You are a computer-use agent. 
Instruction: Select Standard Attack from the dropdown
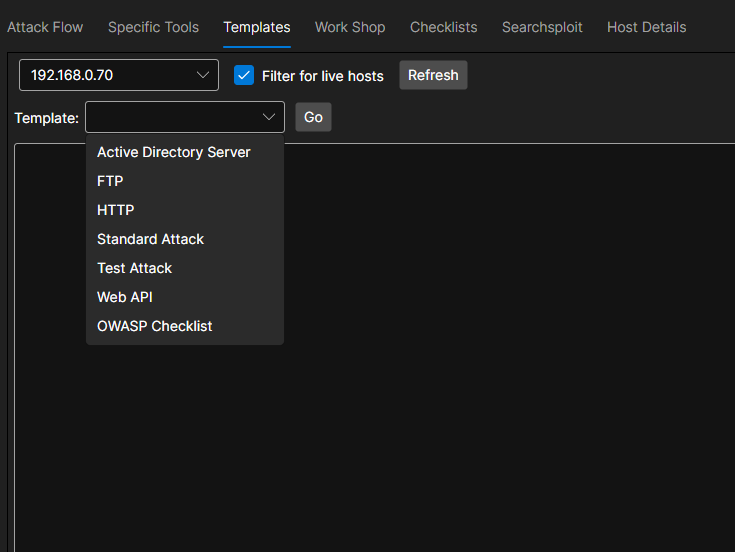[x=150, y=239]
